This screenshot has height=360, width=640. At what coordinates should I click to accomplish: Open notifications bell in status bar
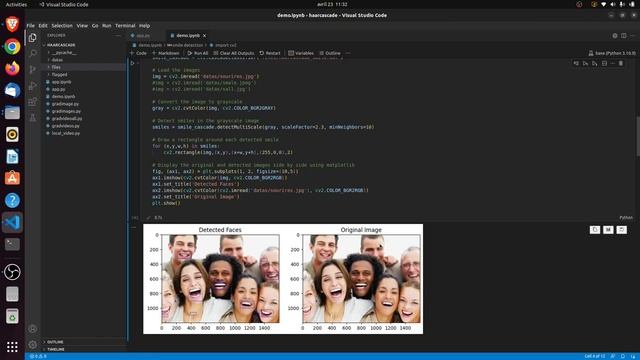(x=633, y=356)
